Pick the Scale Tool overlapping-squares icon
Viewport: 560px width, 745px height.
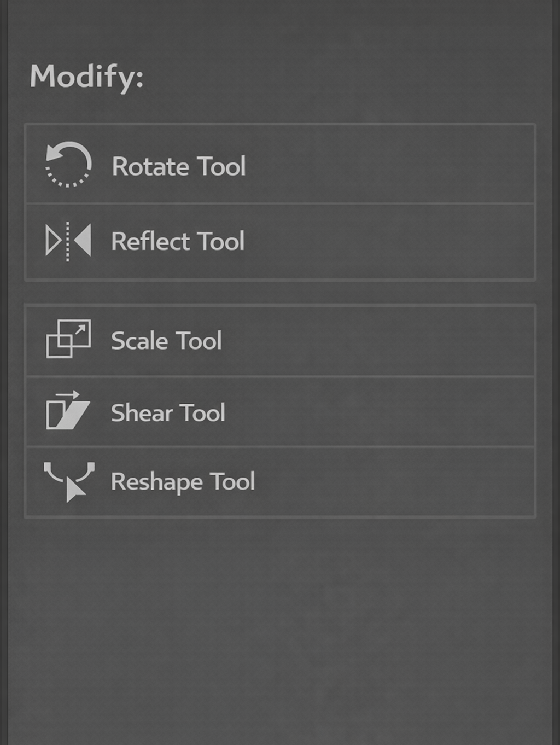[x=68, y=339]
